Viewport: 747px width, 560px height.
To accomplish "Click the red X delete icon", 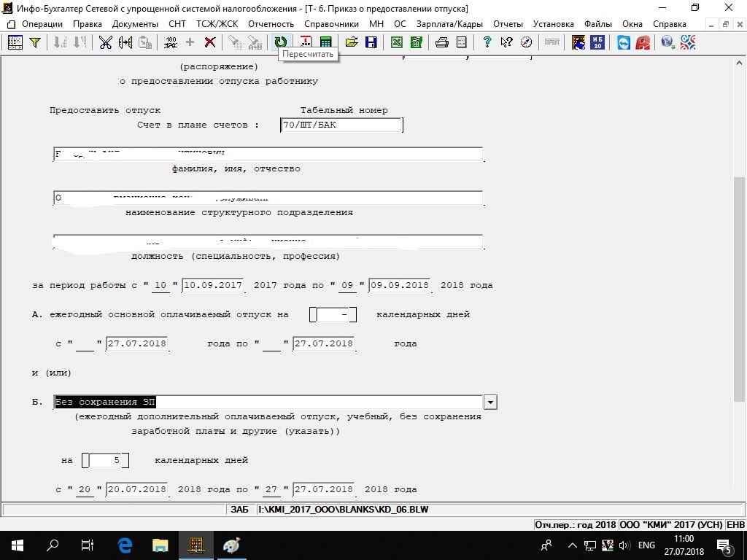I will pos(210,42).
